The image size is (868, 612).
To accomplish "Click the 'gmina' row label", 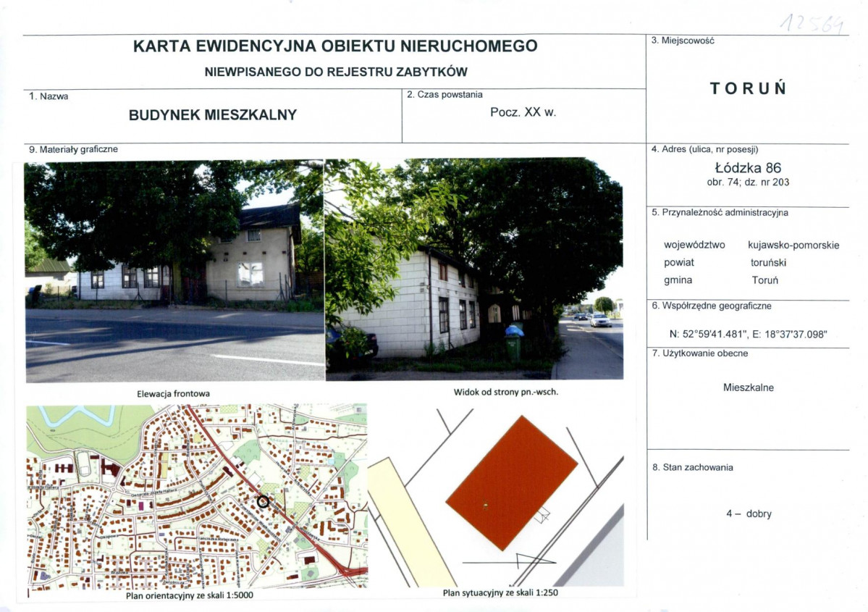I will click(678, 280).
